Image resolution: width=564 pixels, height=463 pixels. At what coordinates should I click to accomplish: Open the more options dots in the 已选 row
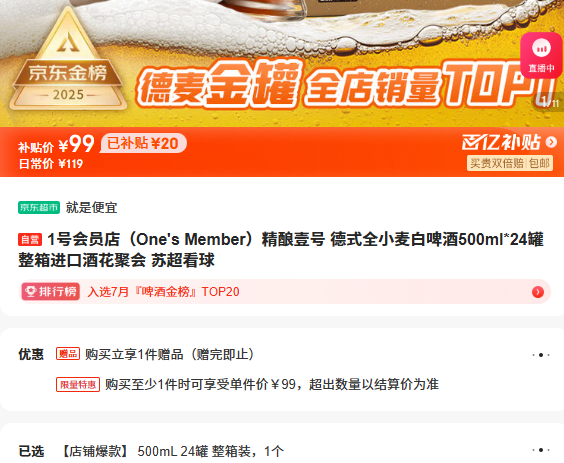[x=541, y=450]
